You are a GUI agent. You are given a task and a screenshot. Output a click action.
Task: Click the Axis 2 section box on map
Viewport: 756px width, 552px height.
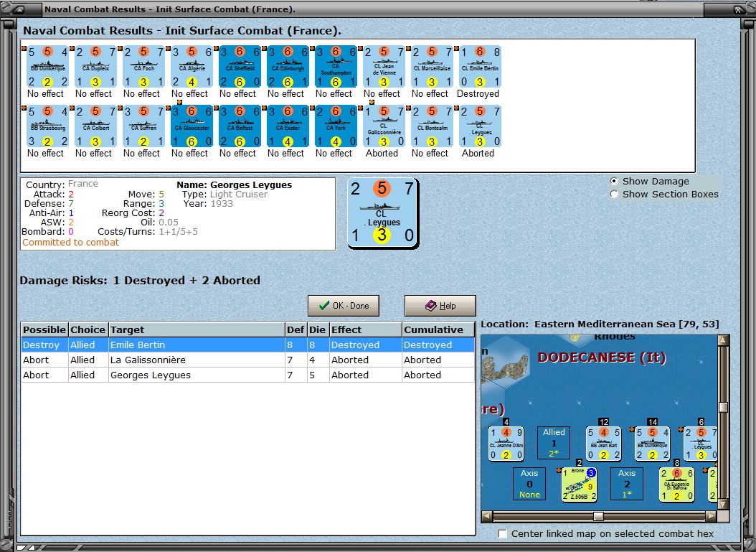(x=627, y=484)
